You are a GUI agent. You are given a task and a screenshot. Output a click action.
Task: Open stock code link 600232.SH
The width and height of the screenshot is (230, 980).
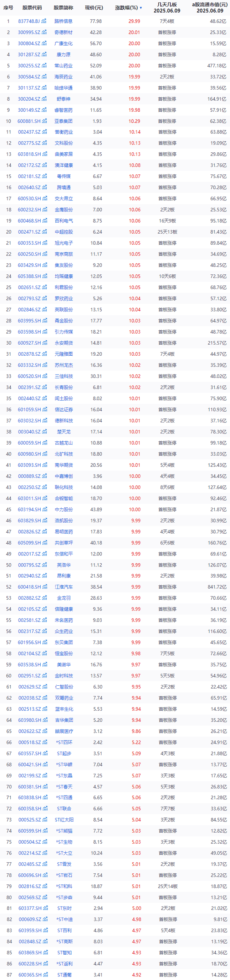tap(29, 210)
